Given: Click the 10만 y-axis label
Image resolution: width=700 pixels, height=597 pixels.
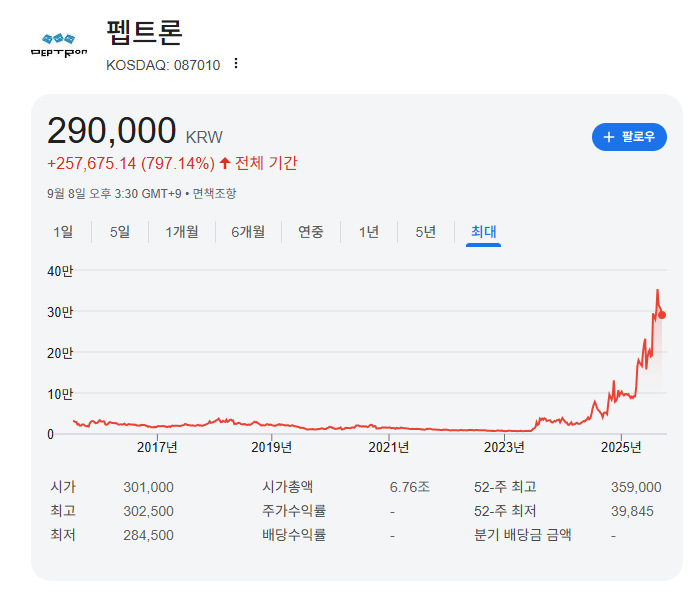Looking at the screenshot, I should [60, 394].
